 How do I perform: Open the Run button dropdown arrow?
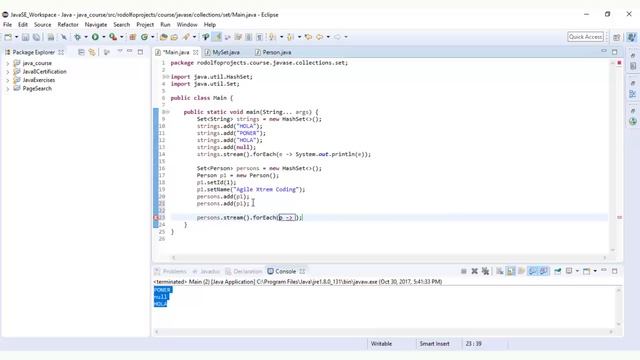[x=104, y=37]
